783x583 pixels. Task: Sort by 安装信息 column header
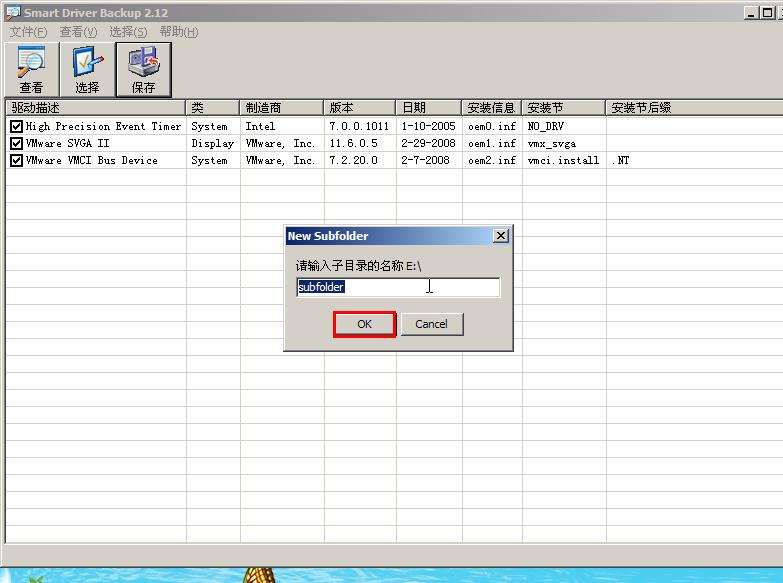[x=491, y=108]
